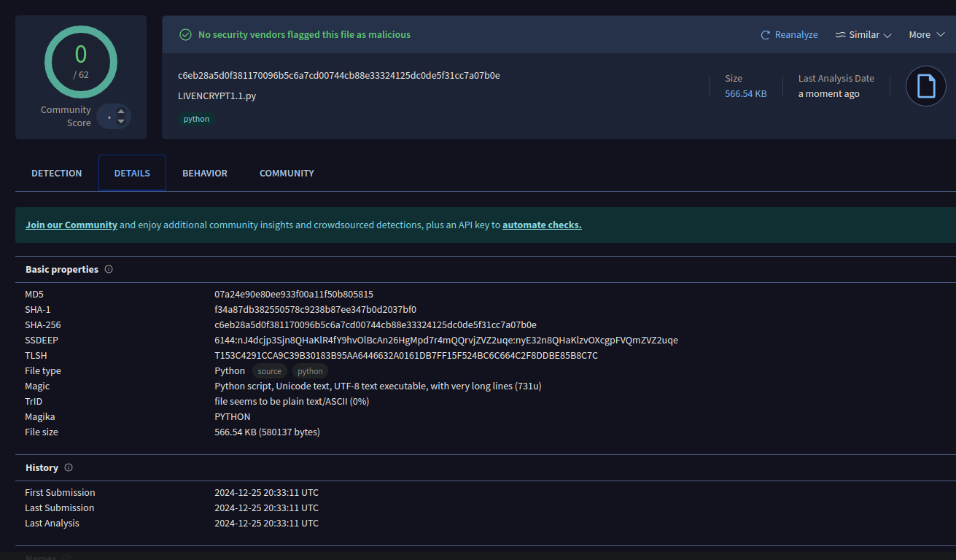Click the SSDEEP hash value

tap(446, 340)
